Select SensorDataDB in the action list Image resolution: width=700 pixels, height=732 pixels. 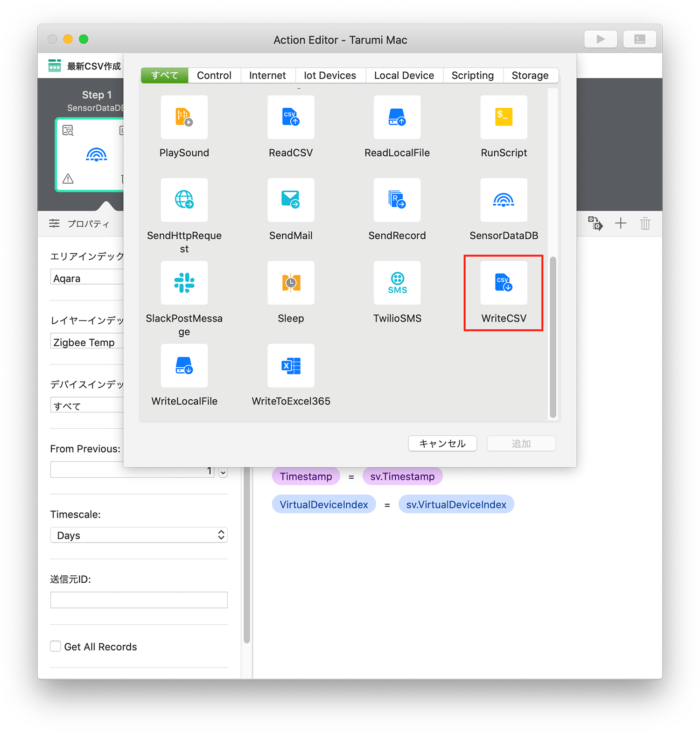coord(504,200)
